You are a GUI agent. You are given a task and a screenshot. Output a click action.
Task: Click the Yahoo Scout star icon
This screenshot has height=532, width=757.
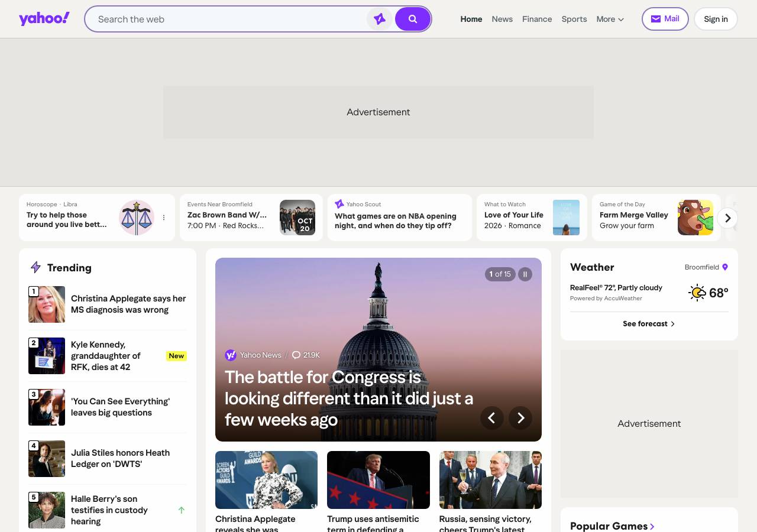click(x=339, y=204)
